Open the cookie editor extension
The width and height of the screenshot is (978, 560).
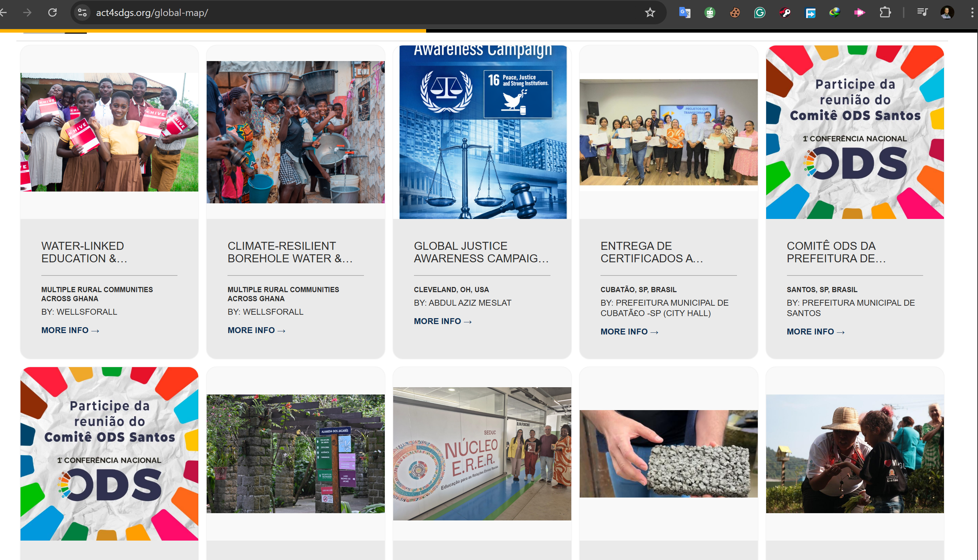point(734,13)
